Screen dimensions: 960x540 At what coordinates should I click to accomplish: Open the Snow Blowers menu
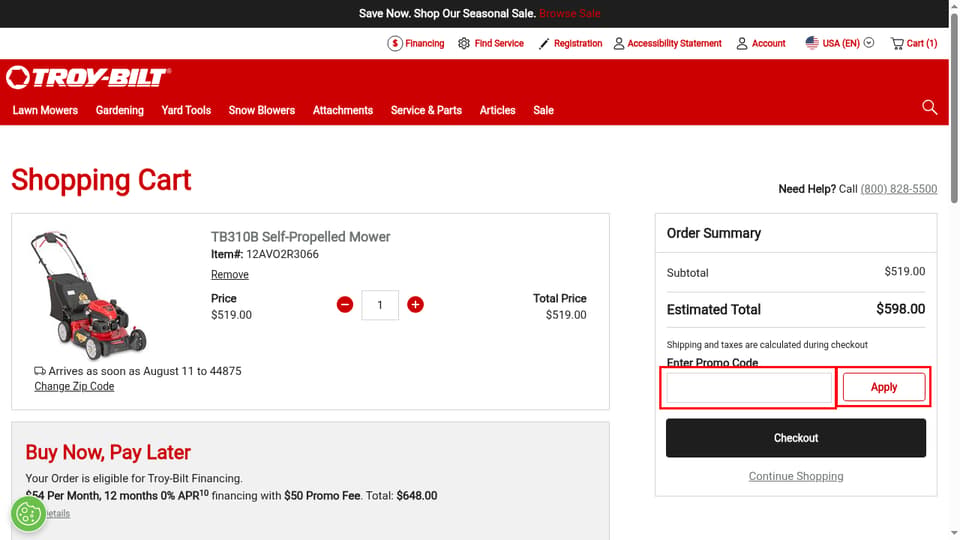tap(261, 110)
